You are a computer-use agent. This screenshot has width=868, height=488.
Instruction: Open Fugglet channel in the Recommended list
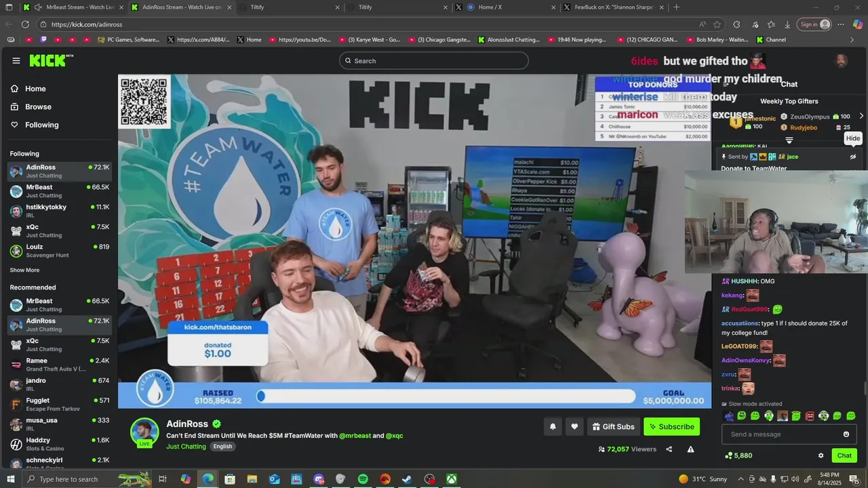point(60,405)
